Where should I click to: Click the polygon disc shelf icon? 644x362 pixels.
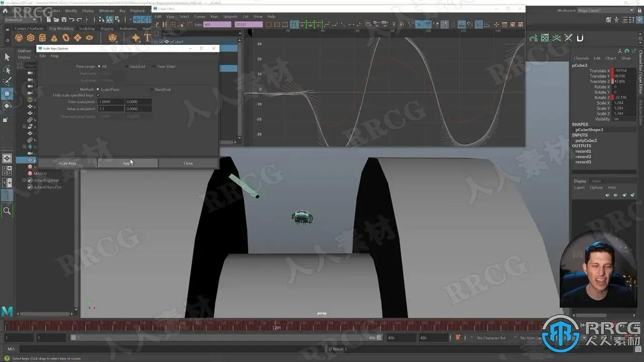click(x=90, y=38)
